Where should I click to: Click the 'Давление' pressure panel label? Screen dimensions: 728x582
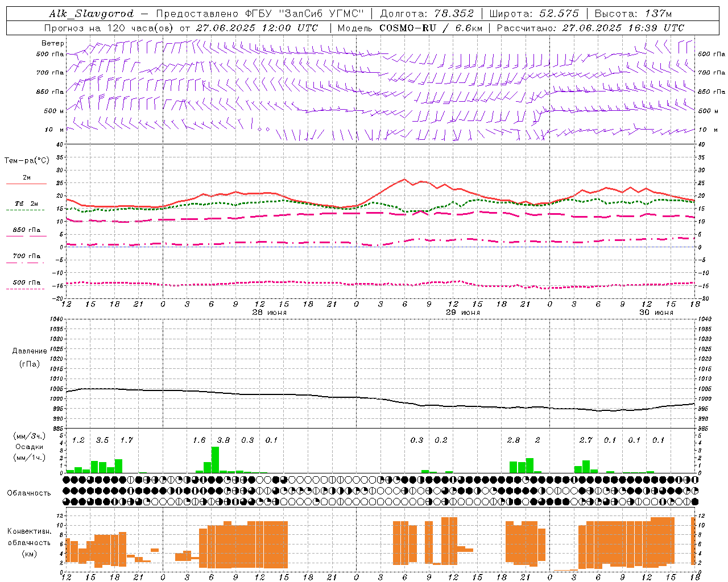[29, 351]
